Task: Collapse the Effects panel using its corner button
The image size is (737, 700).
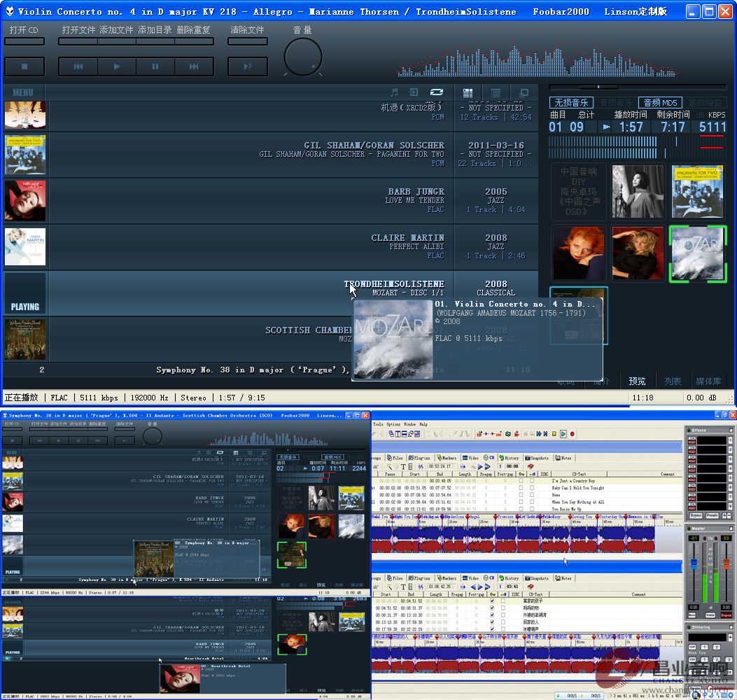Action: pos(731,430)
